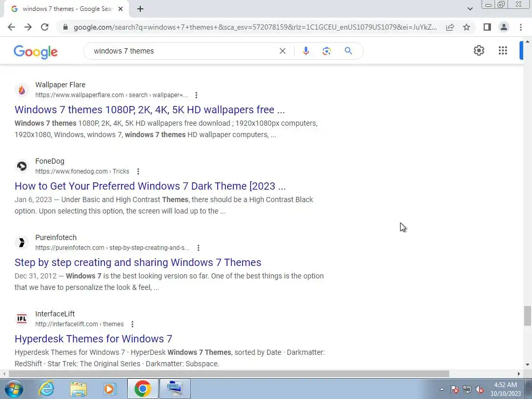Start a voice search using the microphone
Viewport: 532px width, 399px height.
pos(305,51)
